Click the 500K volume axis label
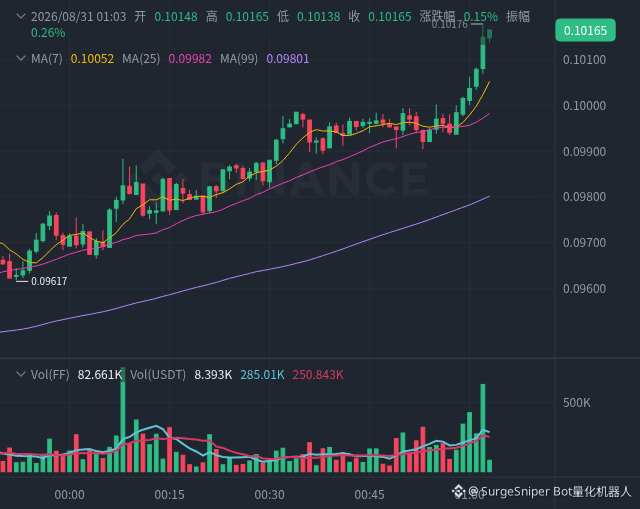Screen dimensions: 640x509 (x=577, y=403)
